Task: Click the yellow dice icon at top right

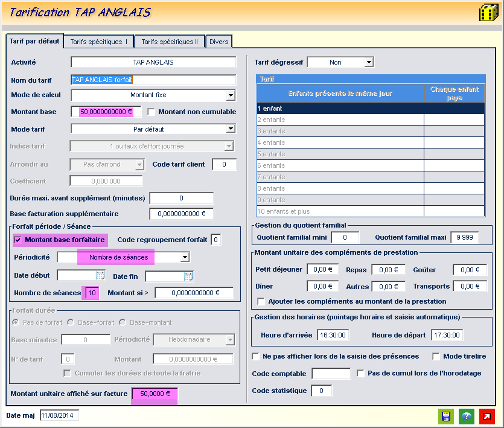Action: [x=488, y=13]
